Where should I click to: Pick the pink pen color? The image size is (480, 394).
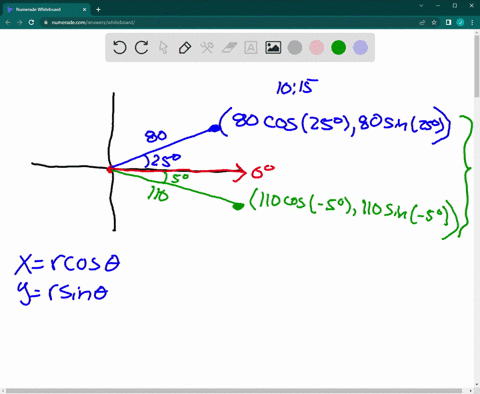click(317, 48)
